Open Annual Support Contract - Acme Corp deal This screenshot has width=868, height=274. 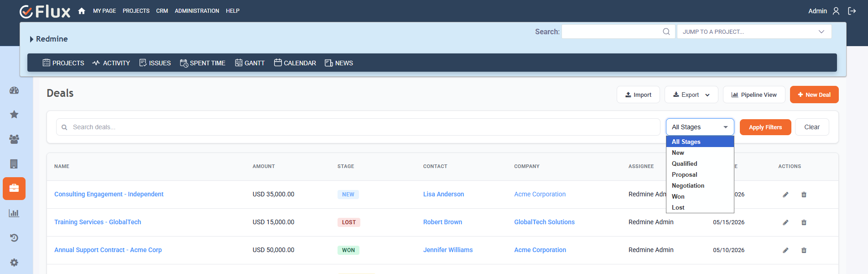pyautogui.click(x=108, y=250)
